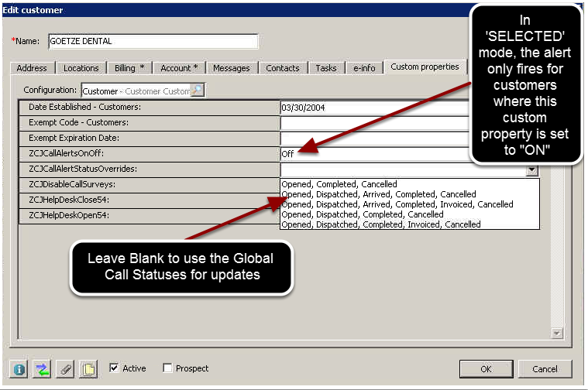Click the Configuration field showing Customer

click(x=136, y=91)
